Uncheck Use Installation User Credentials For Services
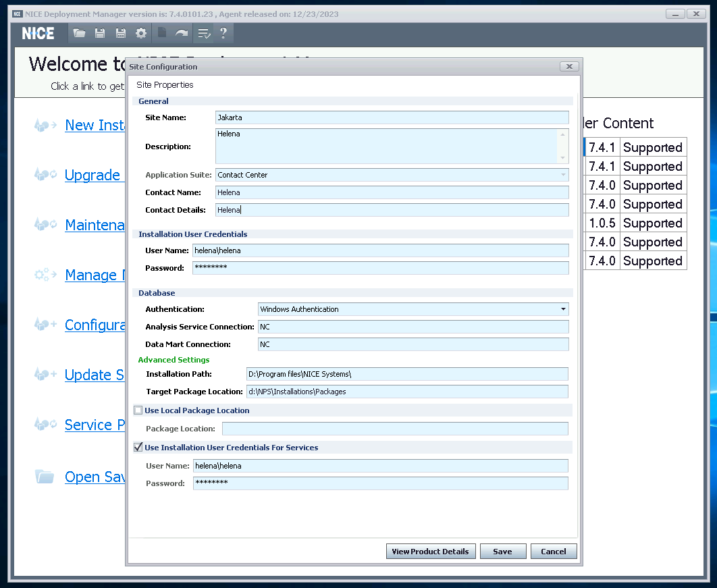Screen dimensions: 717x588 tap(138, 447)
